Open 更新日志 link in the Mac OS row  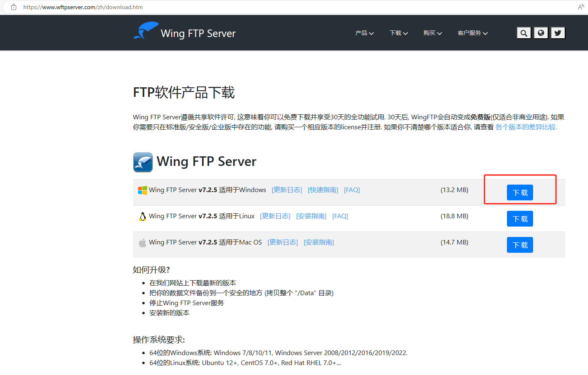pos(283,242)
